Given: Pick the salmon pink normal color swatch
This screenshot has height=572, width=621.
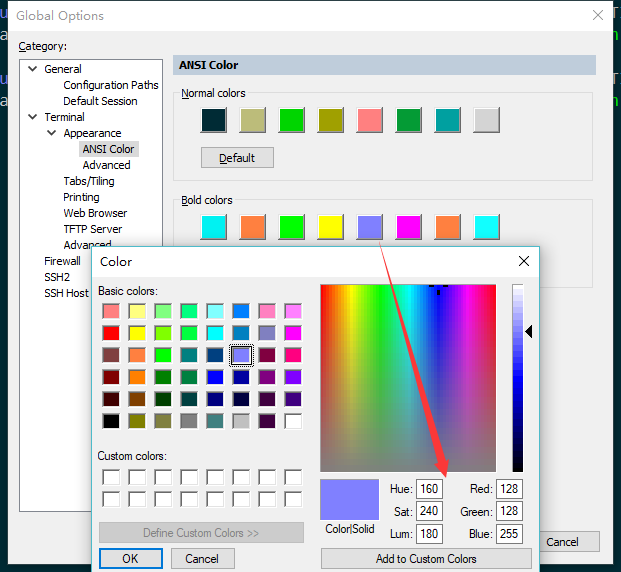Looking at the screenshot, I should [x=370, y=120].
